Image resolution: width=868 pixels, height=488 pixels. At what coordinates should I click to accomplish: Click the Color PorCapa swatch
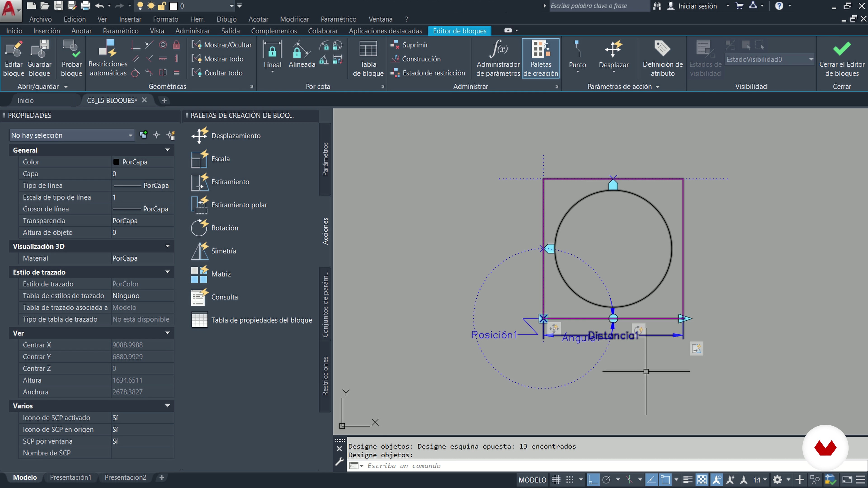(116, 162)
